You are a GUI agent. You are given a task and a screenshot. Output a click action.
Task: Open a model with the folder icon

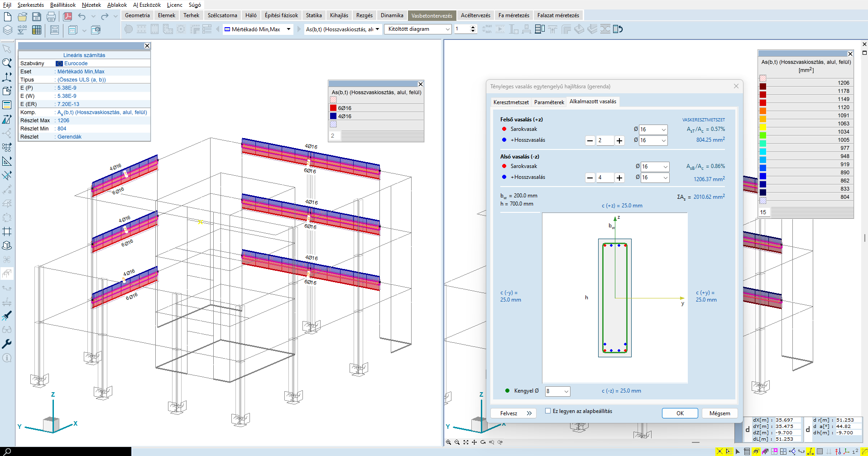coord(22,17)
